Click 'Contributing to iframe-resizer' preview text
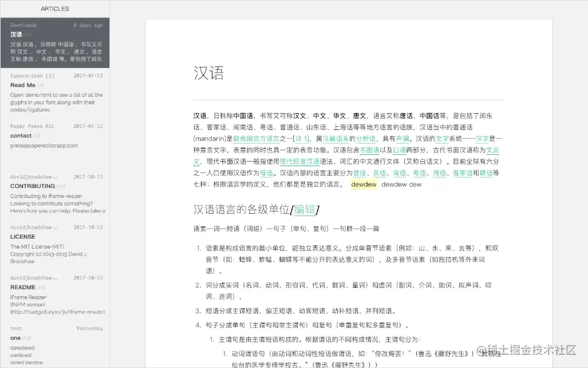The width and height of the screenshot is (588, 368). pos(46,196)
